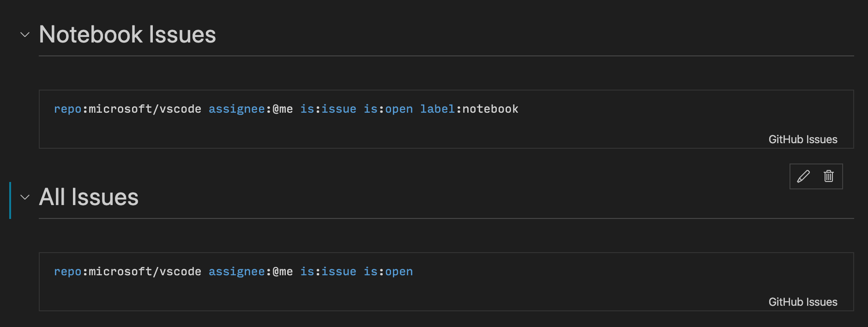Select the repo:microsoft/vscode token in Notebook Issues query
The height and width of the screenshot is (327, 868).
coord(127,109)
